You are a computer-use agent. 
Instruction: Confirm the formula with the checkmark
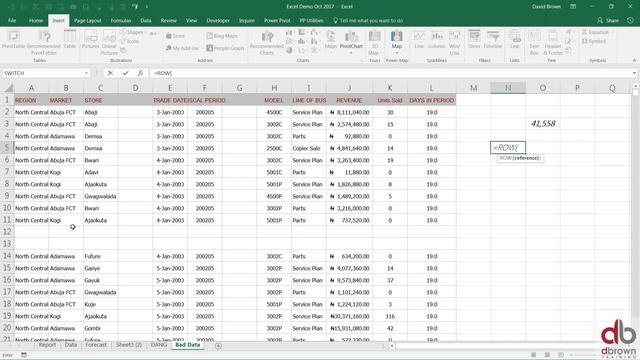125,73
